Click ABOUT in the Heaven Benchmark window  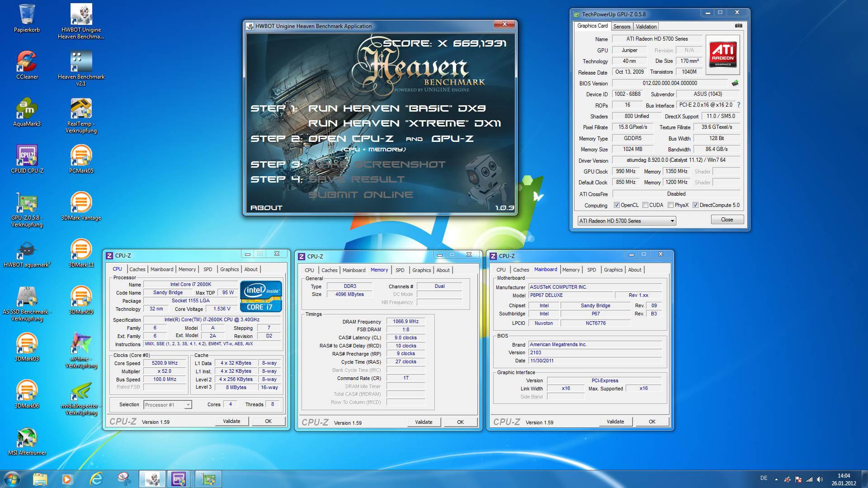point(266,208)
